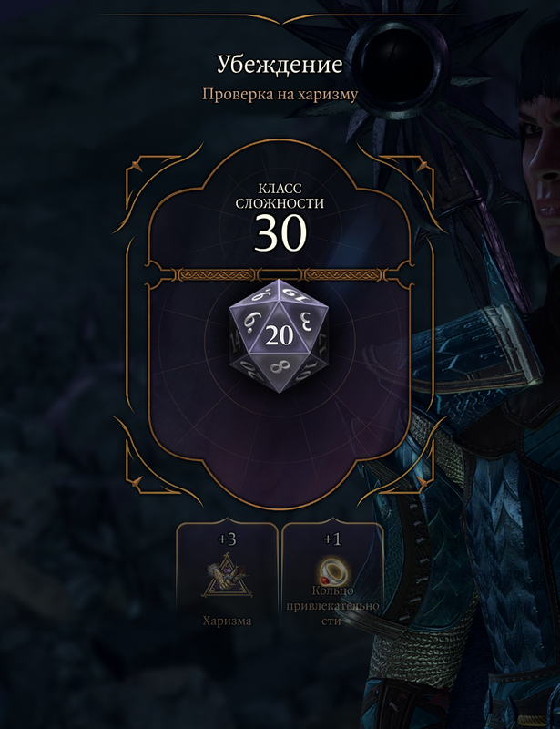Select the +3 bonus value

pos(227,539)
